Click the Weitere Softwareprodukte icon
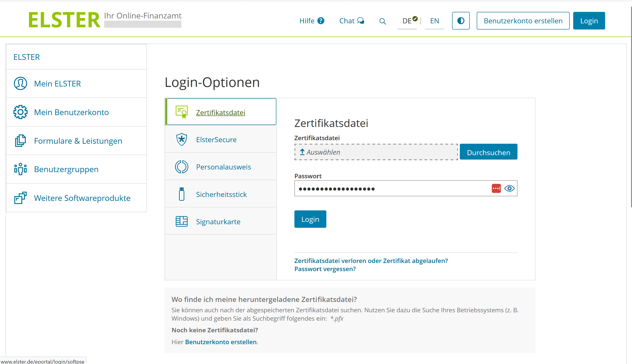This screenshot has width=632, height=364. click(20, 198)
